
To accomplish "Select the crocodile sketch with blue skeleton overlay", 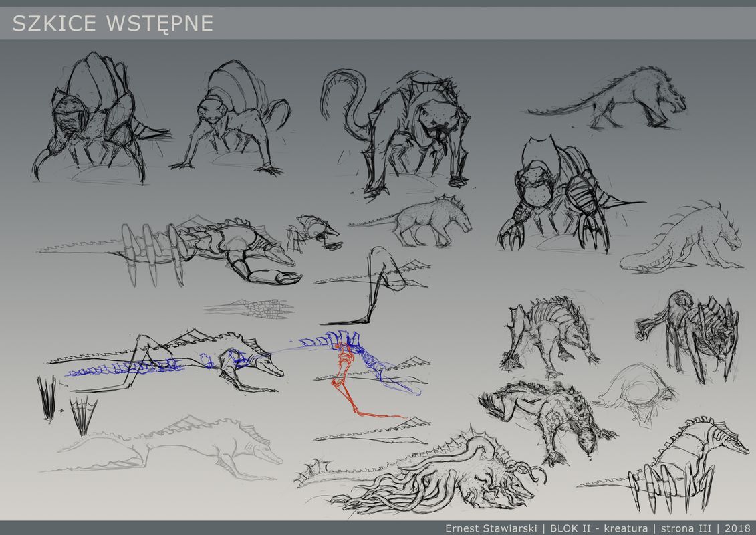I will click(165, 361).
